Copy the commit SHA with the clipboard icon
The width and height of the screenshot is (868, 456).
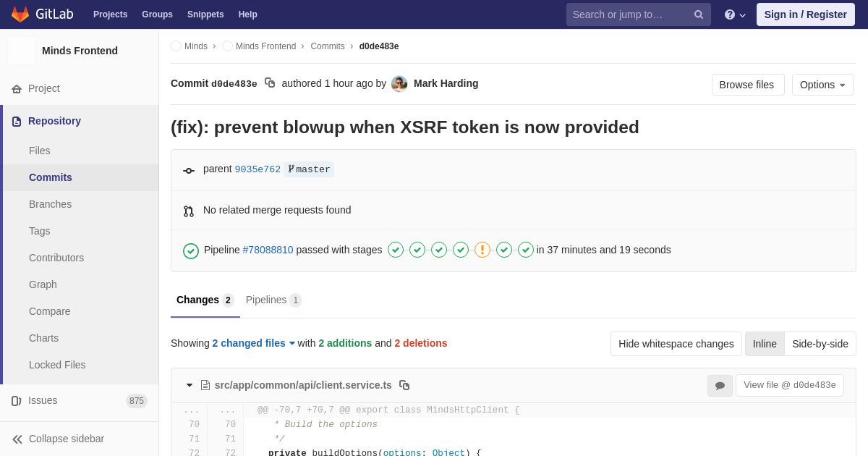(x=270, y=83)
